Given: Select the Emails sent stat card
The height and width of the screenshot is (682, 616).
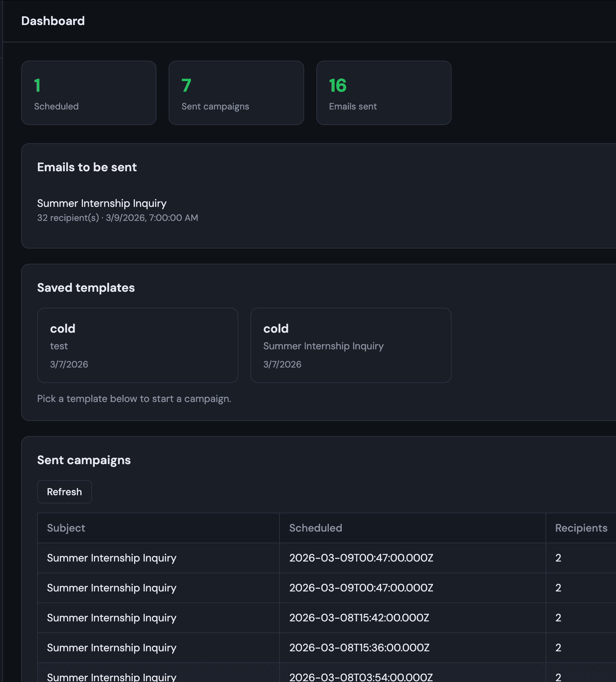Looking at the screenshot, I should (383, 93).
